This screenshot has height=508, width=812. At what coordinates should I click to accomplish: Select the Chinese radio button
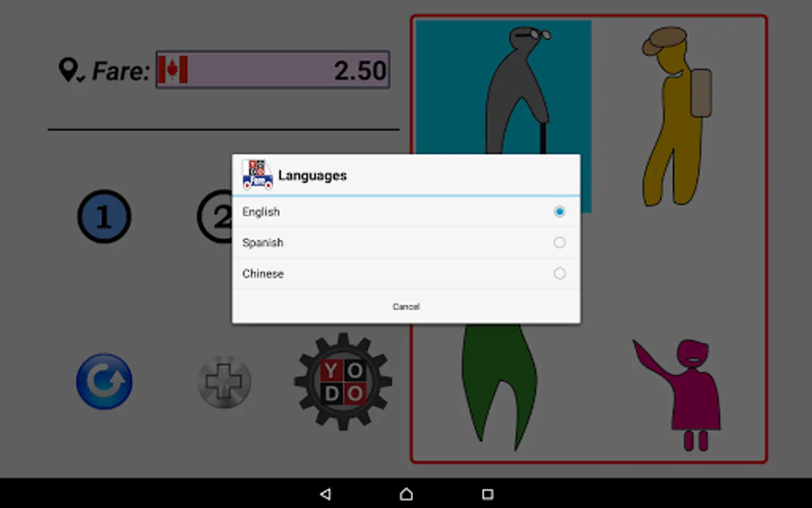point(559,274)
